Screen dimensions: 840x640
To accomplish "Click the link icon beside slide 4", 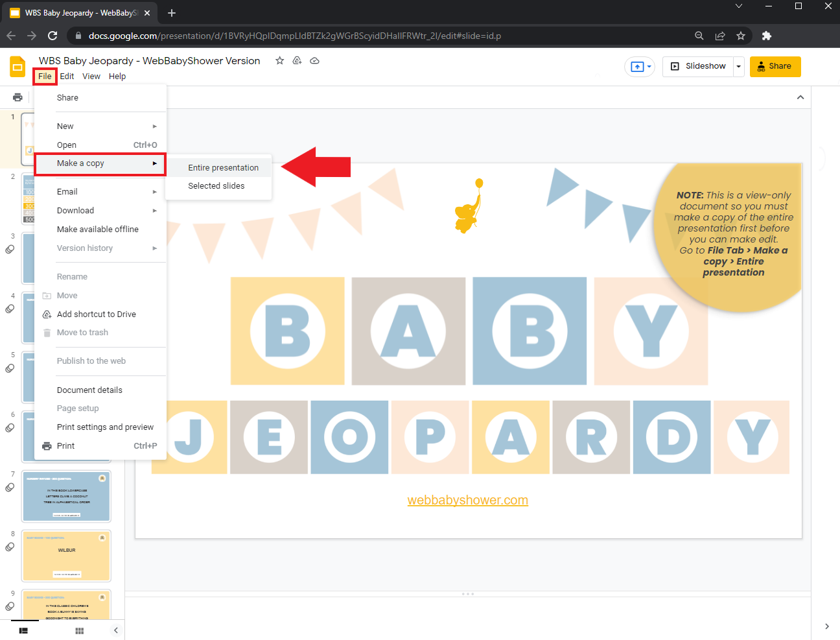I will (x=10, y=309).
